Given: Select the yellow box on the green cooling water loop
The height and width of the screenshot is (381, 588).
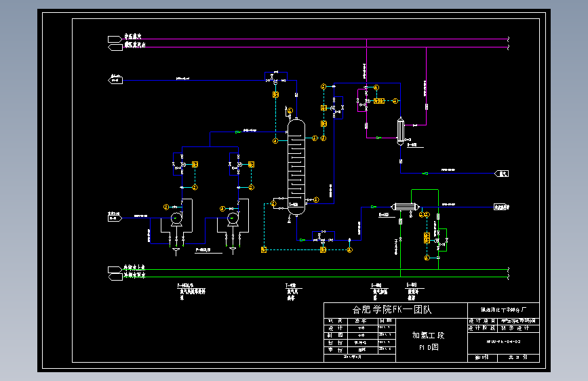Looking at the screenshot, I should click(x=427, y=238).
